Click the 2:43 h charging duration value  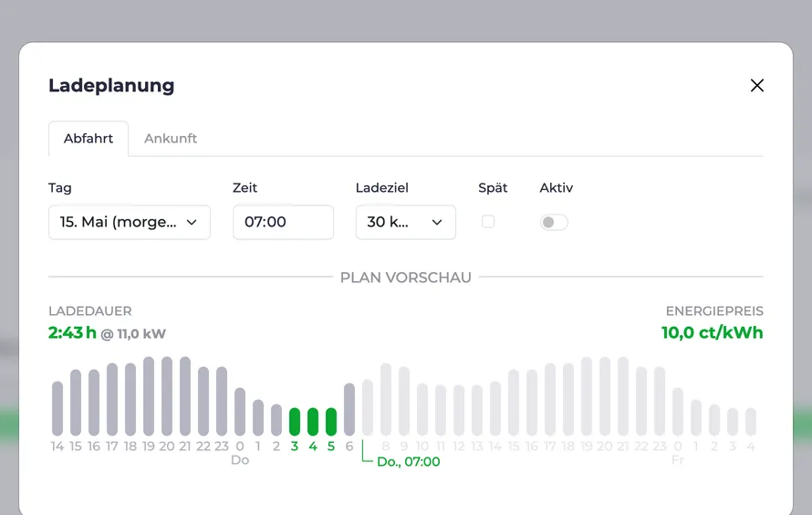tap(72, 332)
